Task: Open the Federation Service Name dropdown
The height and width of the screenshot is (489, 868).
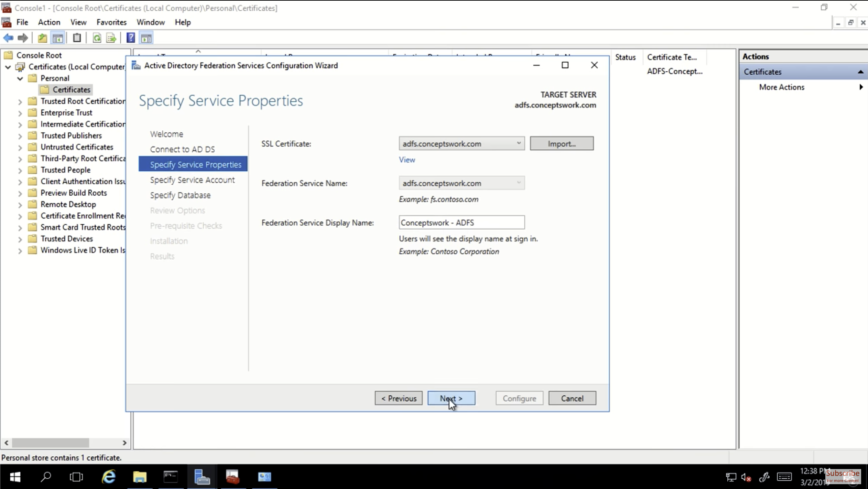Action: (x=519, y=183)
